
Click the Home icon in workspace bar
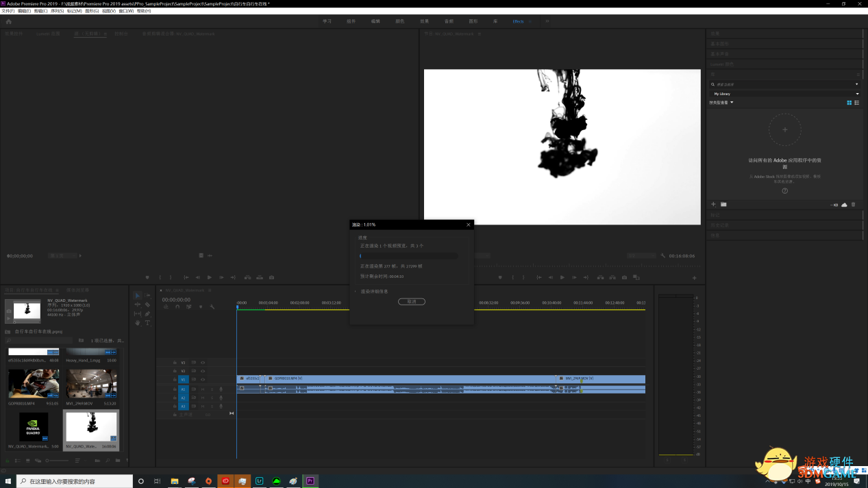[9, 21]
